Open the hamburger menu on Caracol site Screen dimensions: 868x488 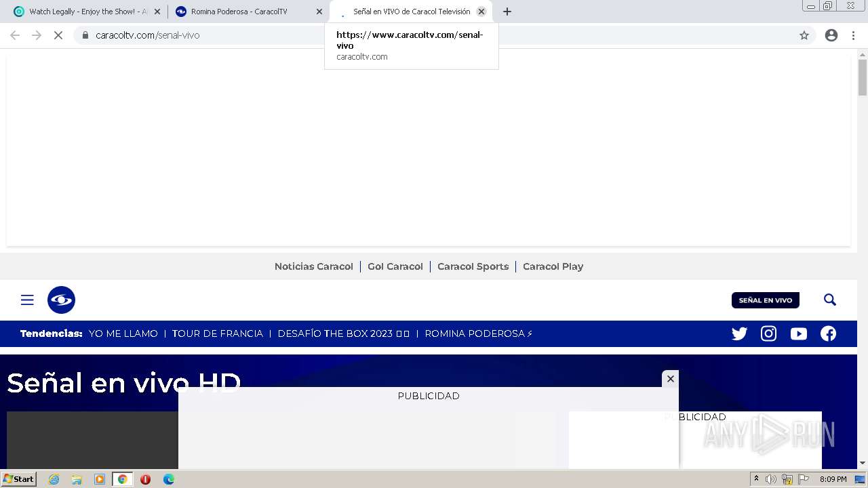(27, 300)
